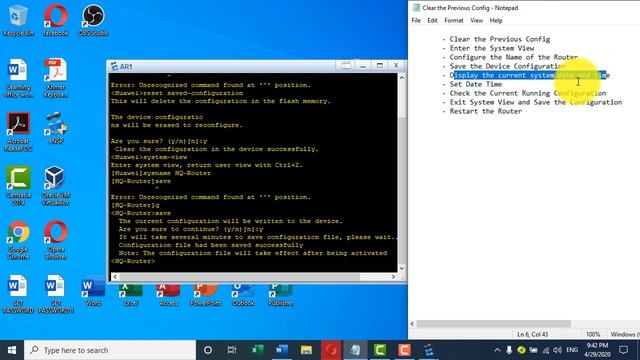Open the PowerPoint desktop shortcut

click(x=206, y=294)
